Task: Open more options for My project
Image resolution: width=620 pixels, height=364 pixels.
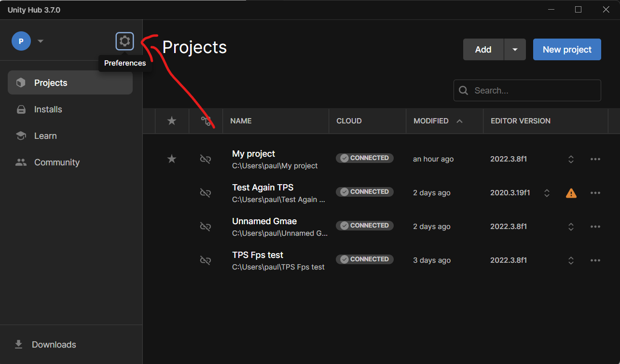Action: coord(595,159)
